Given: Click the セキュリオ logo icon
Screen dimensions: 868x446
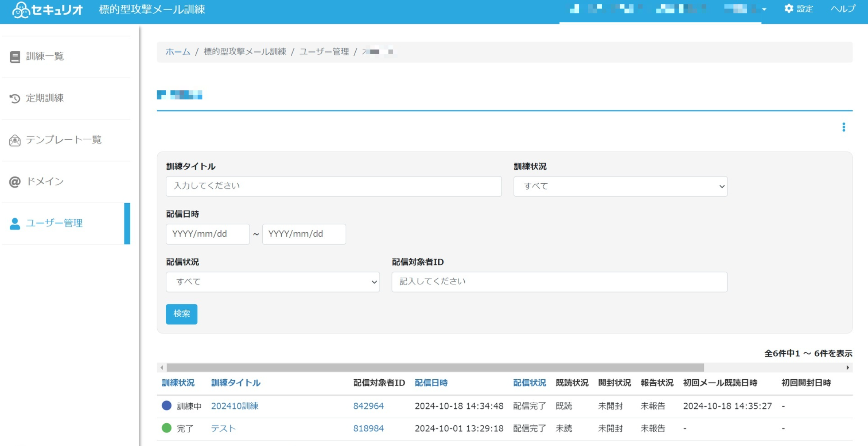Looking at the screenshot, I should tap(20, 10).
